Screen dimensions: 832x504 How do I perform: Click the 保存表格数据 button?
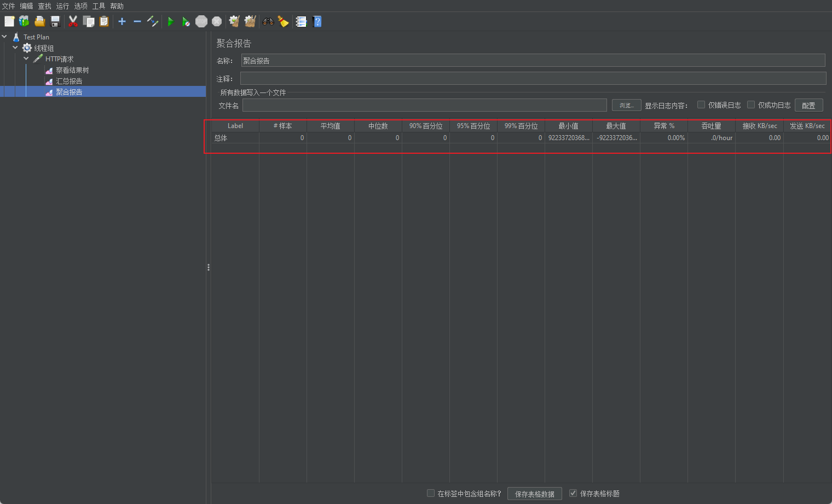[x=534, y=494]
